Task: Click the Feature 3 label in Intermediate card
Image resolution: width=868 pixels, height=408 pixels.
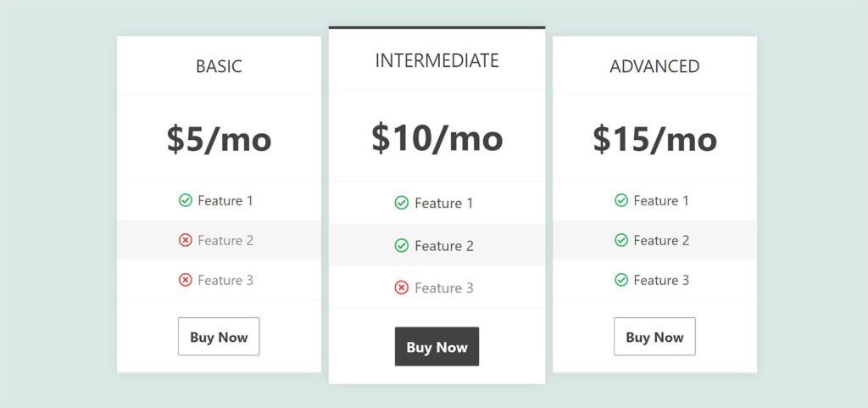Action: 444,288
